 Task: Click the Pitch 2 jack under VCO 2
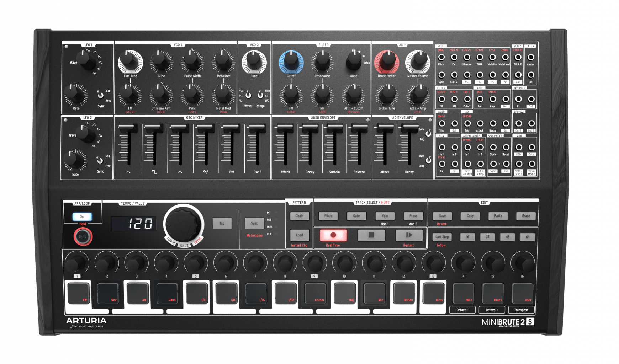[518, 57]
